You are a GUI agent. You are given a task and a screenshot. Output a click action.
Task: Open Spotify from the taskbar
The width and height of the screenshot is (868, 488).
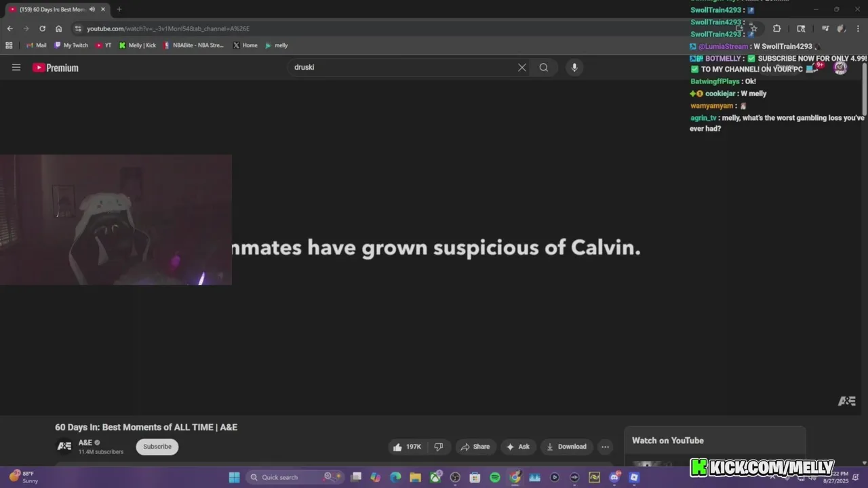click(x=495, y=477)
